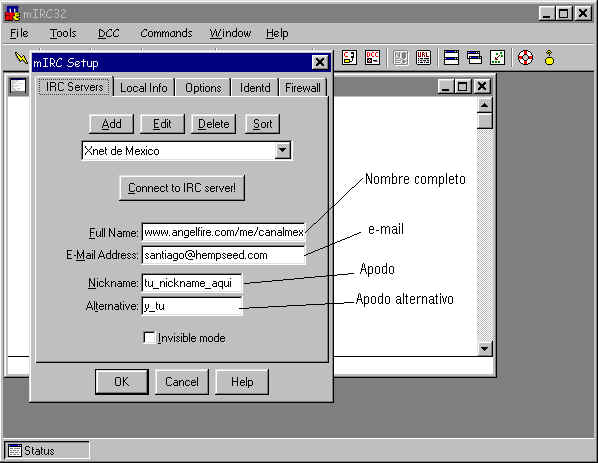598x463 pixels.
Task: Open the Window menu
Action: (230, 34)
